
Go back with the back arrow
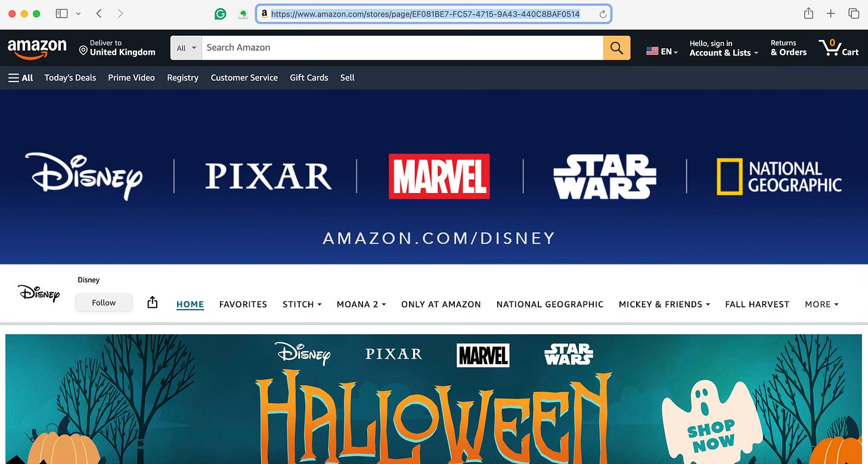click(x=99, y=13)
